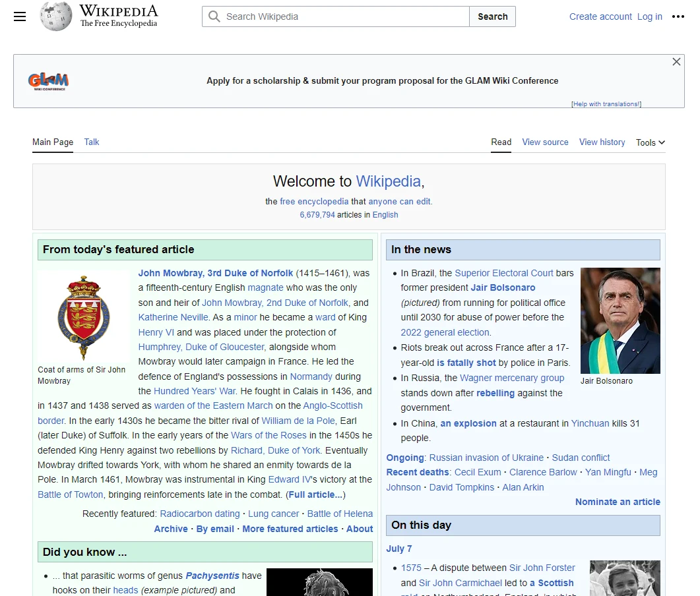Click the free encyclopedia link
700x596 pixels.
click(x=314, y=201)
